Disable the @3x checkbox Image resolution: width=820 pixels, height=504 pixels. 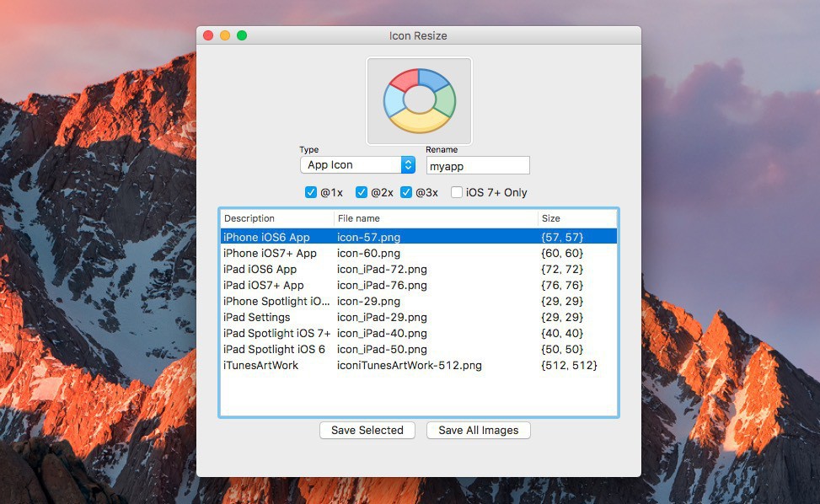pos(406,192)
